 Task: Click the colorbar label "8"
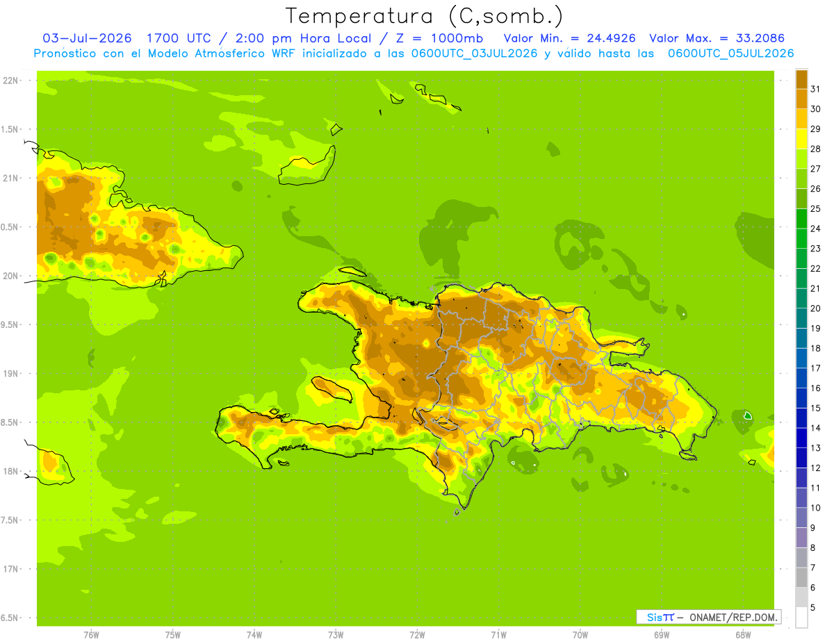click(812, 548)
